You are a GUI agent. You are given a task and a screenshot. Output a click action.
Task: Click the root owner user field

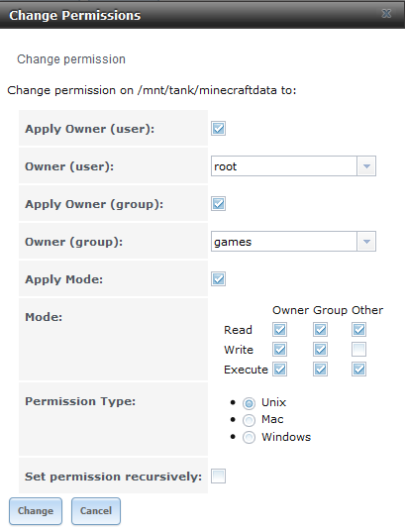pos(284,166)
